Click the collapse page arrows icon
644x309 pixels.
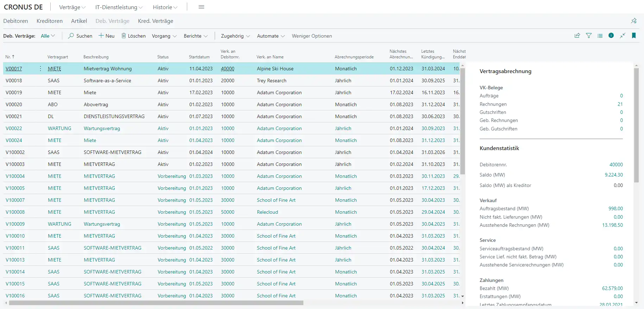(623, 36)
